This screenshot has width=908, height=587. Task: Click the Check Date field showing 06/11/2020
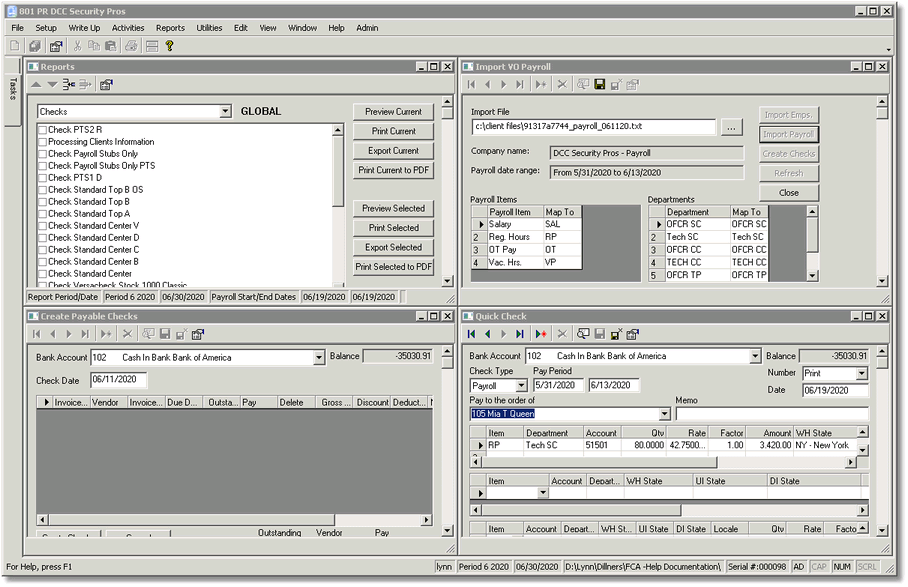119,380
